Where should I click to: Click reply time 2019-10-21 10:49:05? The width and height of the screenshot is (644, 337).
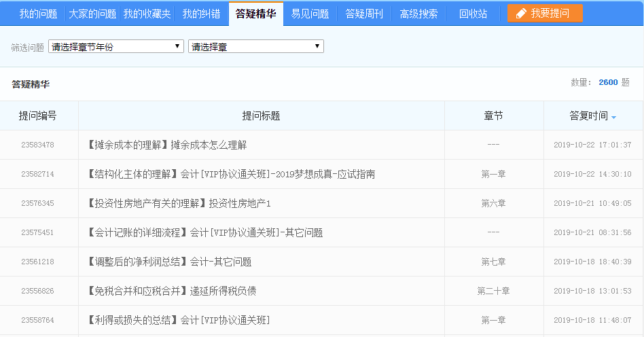pyautogui.click(x=592, y=203)
